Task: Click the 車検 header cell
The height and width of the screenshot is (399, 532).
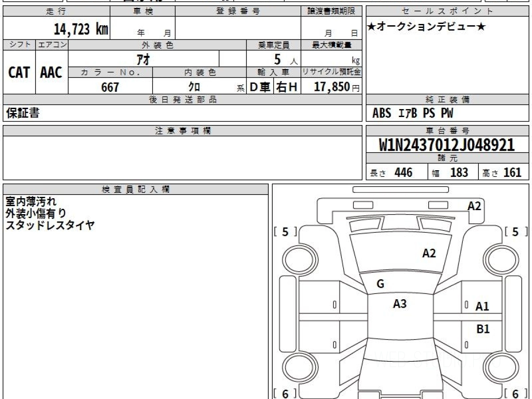Action: 143,12
